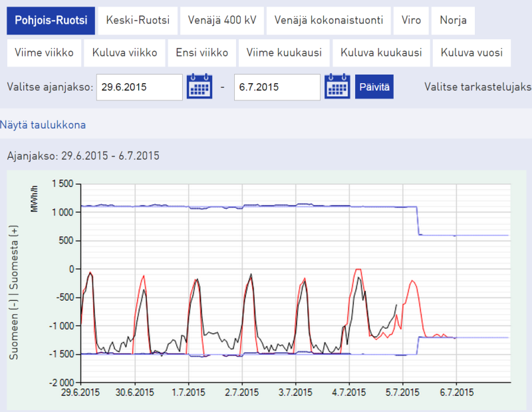The image size is (532, 412).
Task: Click the red peak on 4.7.2015
Action: tap(358, 270)
